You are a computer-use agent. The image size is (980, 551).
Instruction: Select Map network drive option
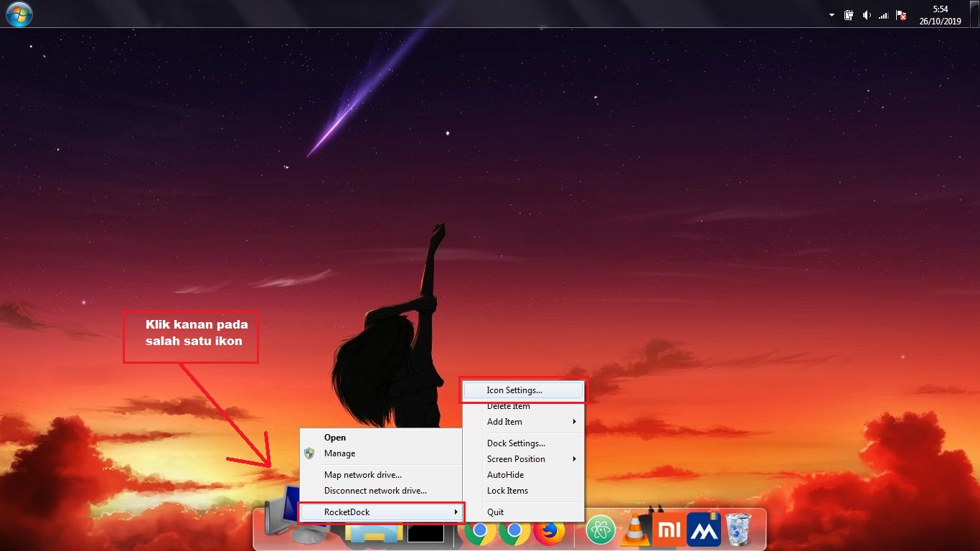(381, 475)
